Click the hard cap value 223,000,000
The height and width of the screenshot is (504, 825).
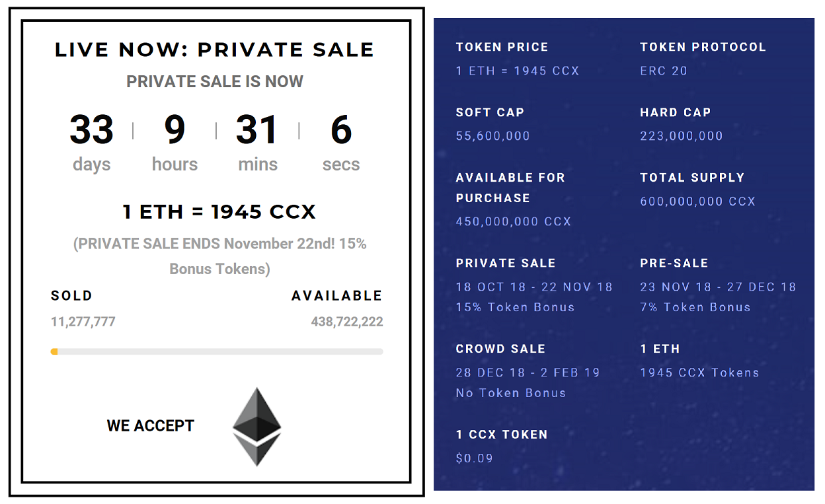pos(682,136)
